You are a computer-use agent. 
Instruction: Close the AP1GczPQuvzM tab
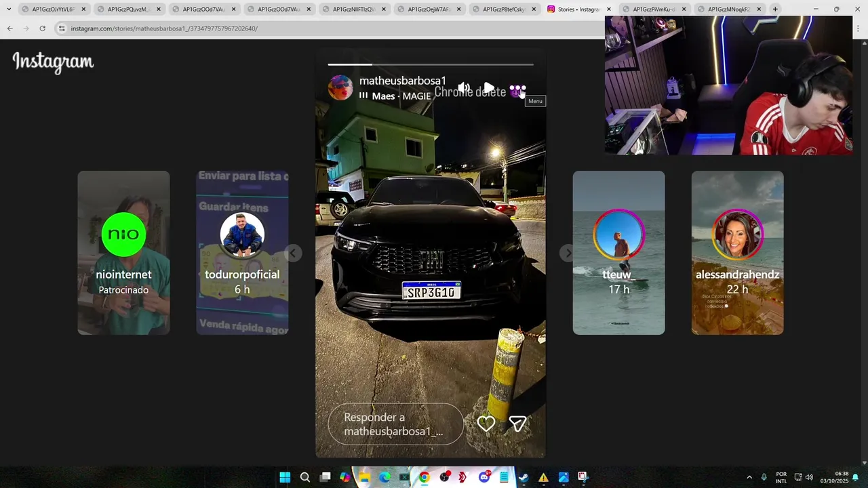[x=159, y=9]
